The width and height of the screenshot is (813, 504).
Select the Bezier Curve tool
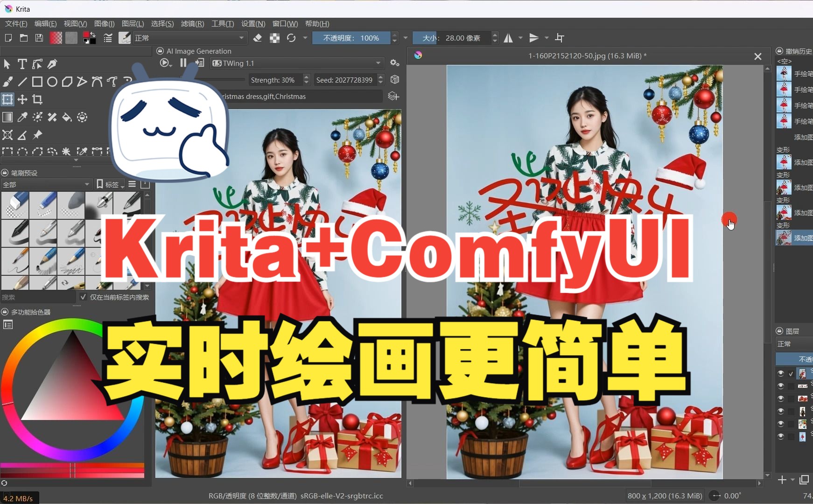pos(97,82)
